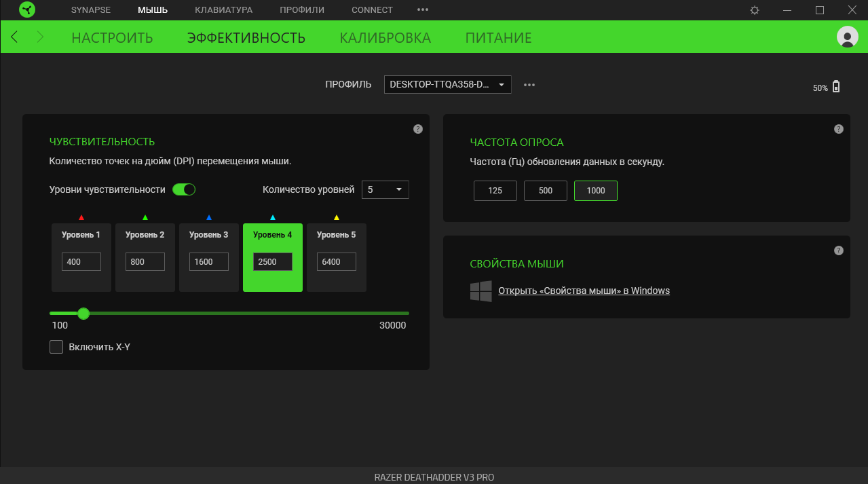Open help for the sensitivity panel
The width and height of the screenshot is (868, 484).
418,129
